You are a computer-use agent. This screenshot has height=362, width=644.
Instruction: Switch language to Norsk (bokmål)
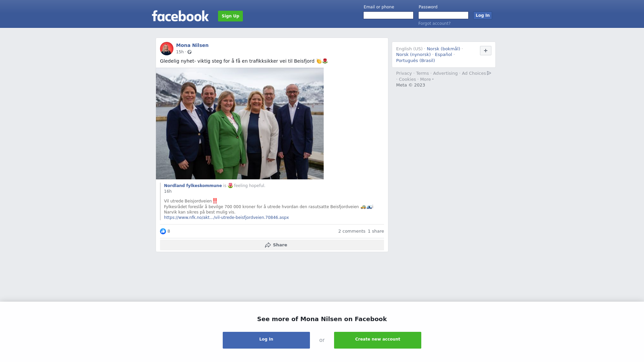tap(443, 49)
